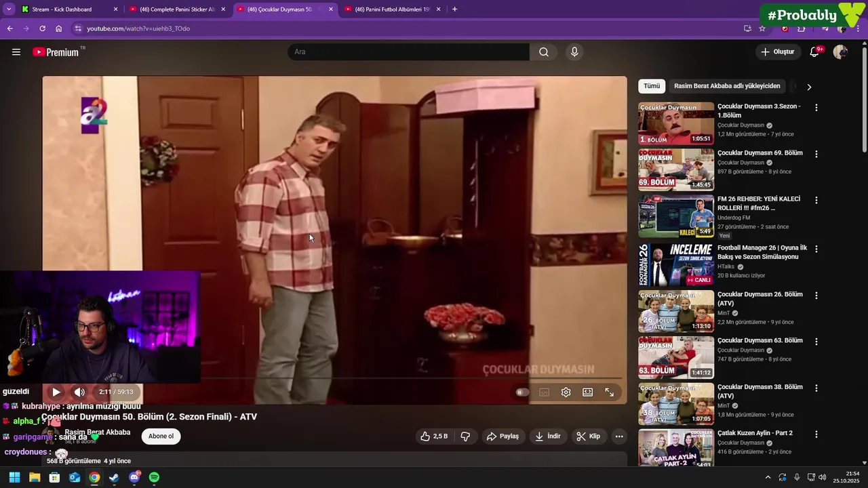
Task: Share the video via Paylaş
Action: 502,436
